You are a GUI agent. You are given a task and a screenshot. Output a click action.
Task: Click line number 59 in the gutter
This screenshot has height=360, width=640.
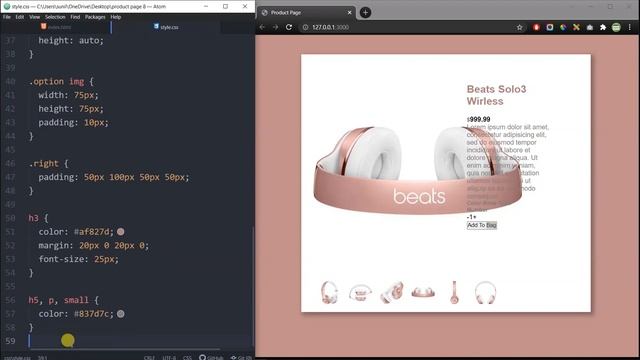pyautogui.click(x=10, y=341)
